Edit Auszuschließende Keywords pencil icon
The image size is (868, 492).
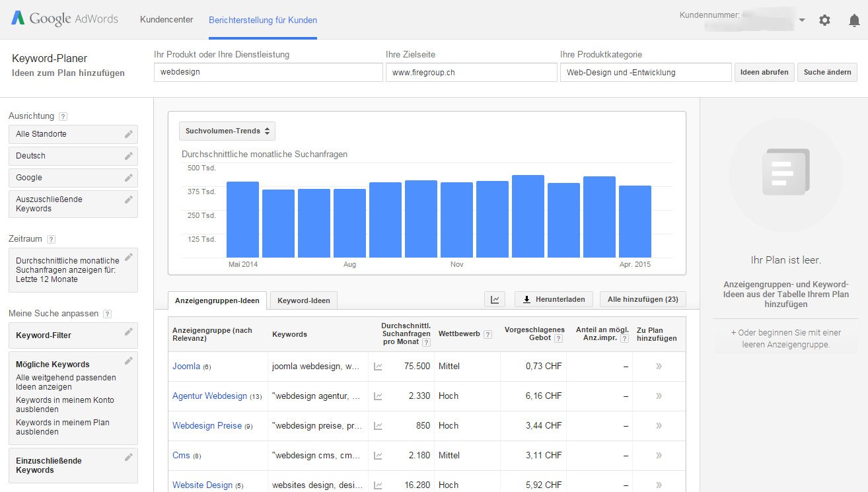(128, 199)
